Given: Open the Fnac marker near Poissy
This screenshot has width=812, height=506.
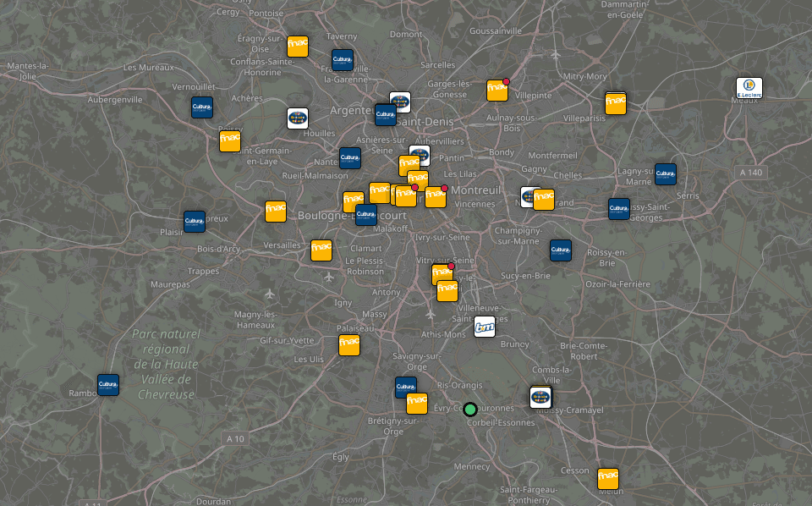Looking at the screenshot, I should point(230,141).
